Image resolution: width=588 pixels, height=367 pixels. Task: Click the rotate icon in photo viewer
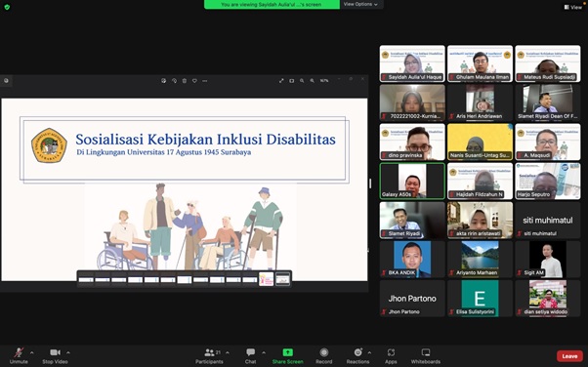(x=174, y=81)
